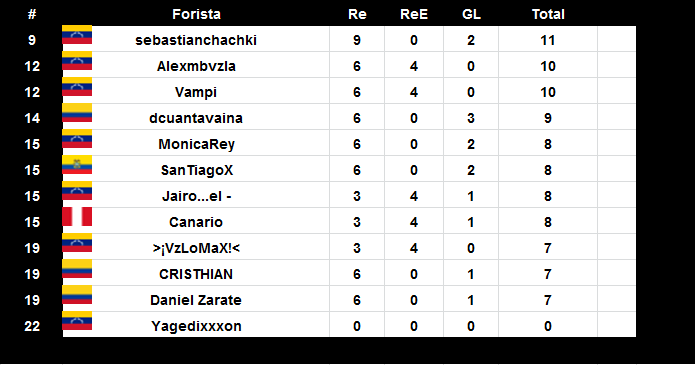Click the Ecuador flag beside SanTiagoX
Image resolution: width=695 pixels, height=365 pixels.
tap(77, 165)
